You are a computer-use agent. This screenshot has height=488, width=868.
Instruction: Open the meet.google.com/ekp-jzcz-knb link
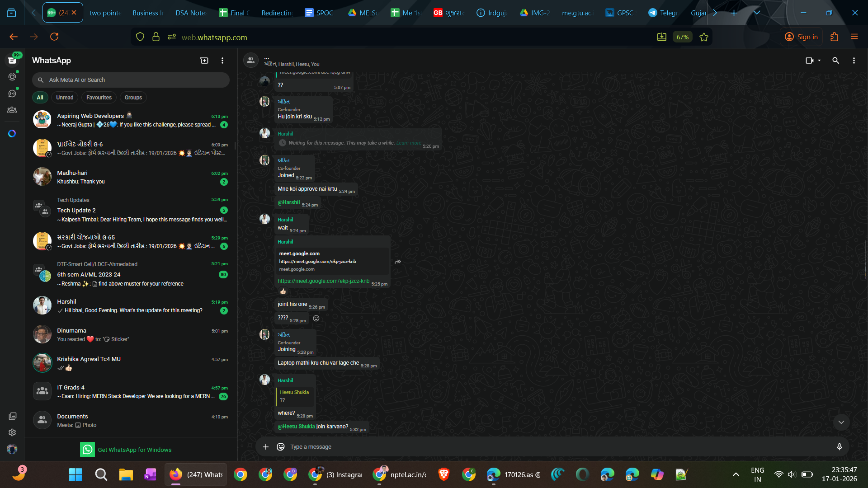pyautogui.click(x=323, y=281)
